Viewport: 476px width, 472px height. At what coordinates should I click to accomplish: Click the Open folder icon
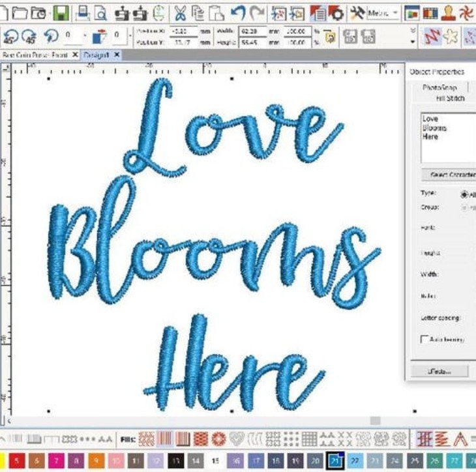20,13
